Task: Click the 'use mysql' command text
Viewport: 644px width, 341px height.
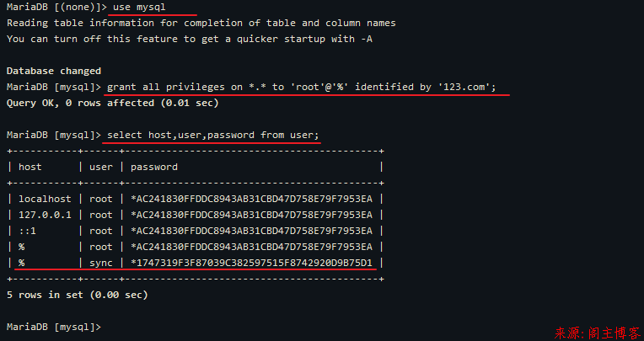Action: pos(139,7)
